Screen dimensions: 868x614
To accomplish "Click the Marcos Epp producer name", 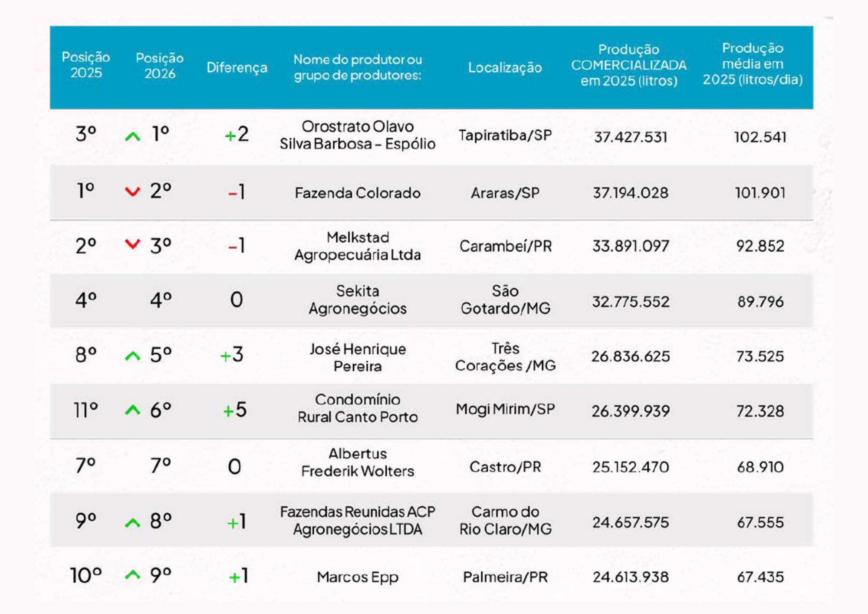I will tap(358, 577).
